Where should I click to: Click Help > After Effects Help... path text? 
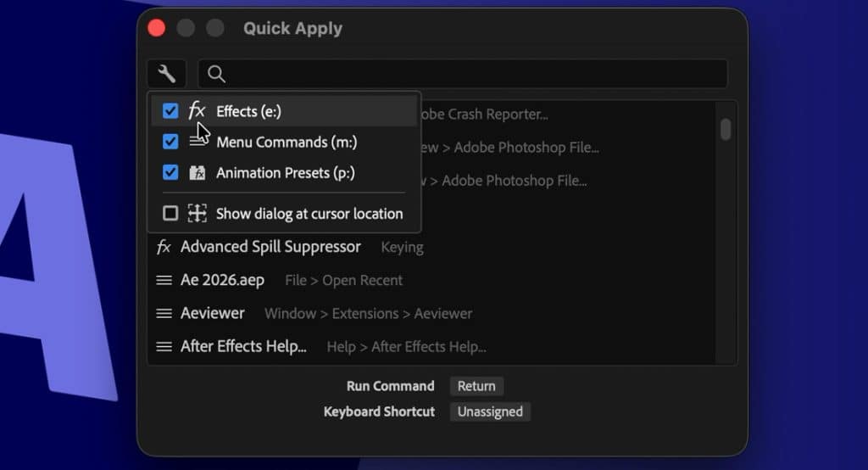click(x=406, y=347)
